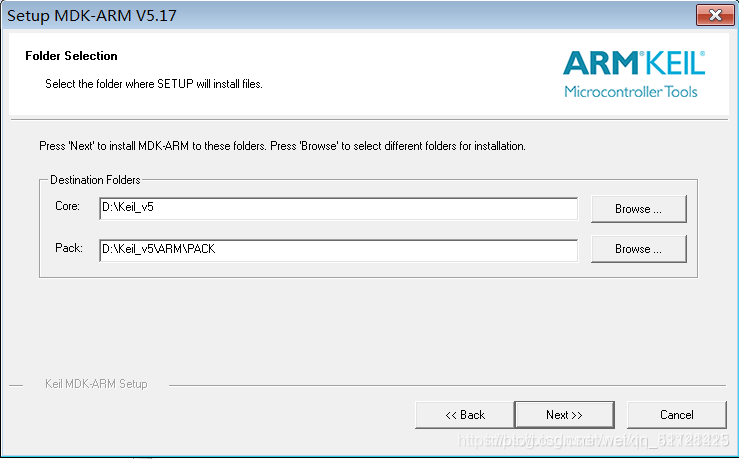The image size is (739, 459).
Task: Click the Browse button for Pack folder
Action: click(639, 249)
